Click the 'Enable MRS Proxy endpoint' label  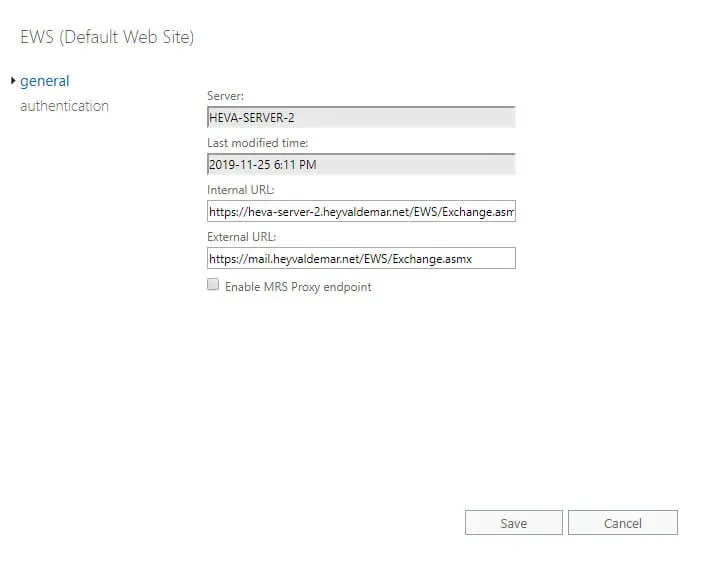[298, 287]
